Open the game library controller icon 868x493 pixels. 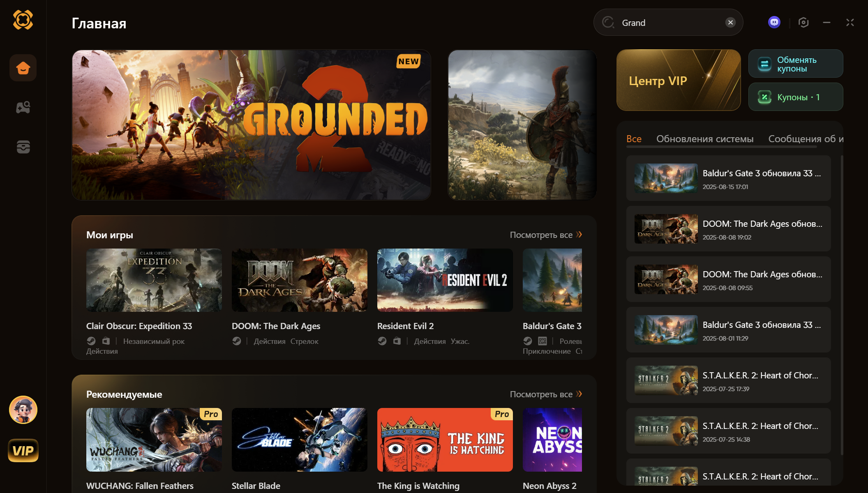pyautogui.click(x=23, y=108)
